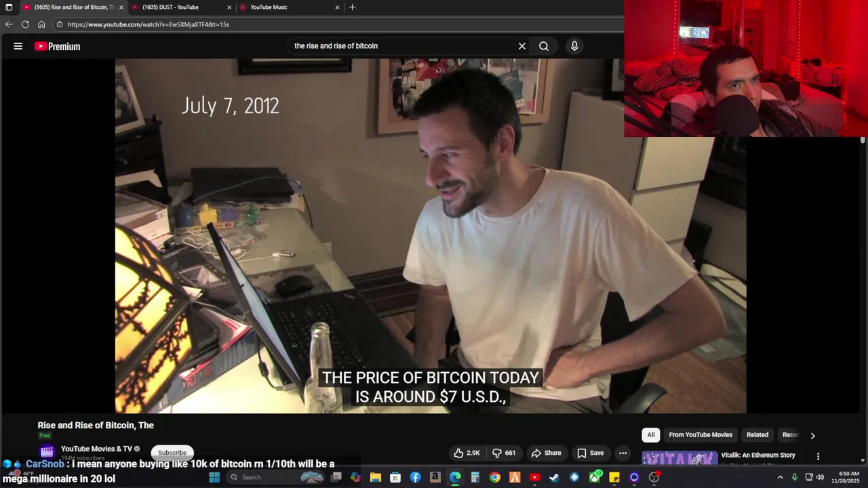View site information lock icon

[60, 24]
